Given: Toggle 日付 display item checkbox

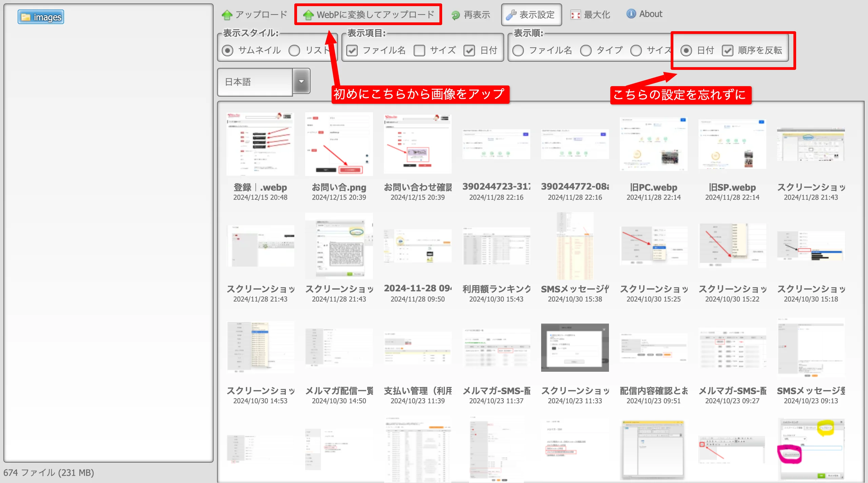Looking at the screenshot, I should pos(470,51).
